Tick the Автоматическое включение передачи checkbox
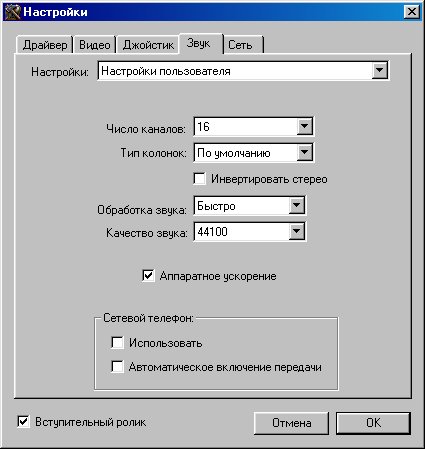The width and height of the screenshot is (425, 449). pyautogui.click(x=117, y=367)
